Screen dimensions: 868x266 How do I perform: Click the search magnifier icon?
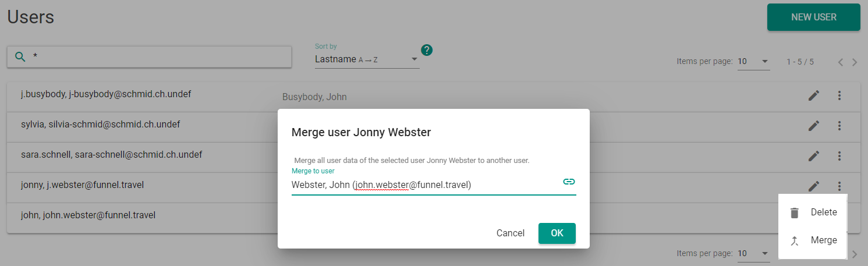20,56
